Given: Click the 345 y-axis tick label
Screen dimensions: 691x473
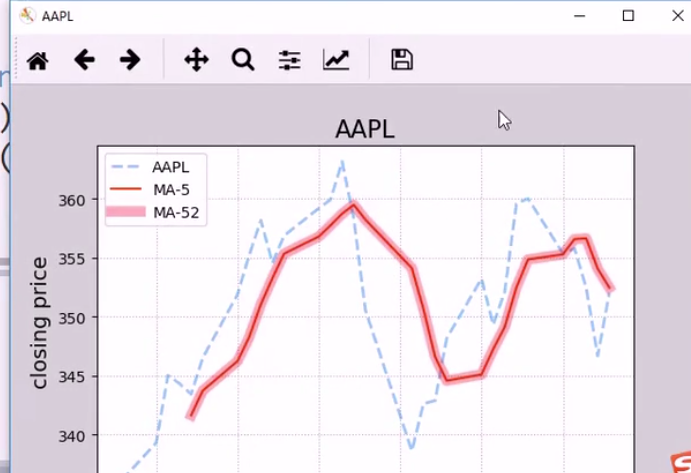Looking at the screenshot, I should pyautogui.click(x=72, y=377).
